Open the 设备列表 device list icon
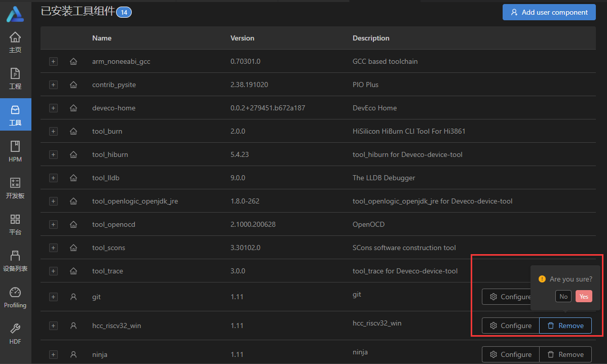This screenshot has width=607, height=364. (x=15, y=260)
